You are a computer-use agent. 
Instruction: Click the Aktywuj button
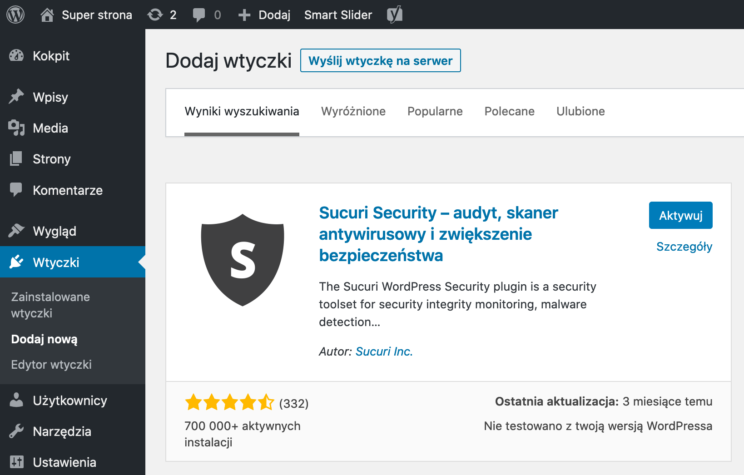680,215
